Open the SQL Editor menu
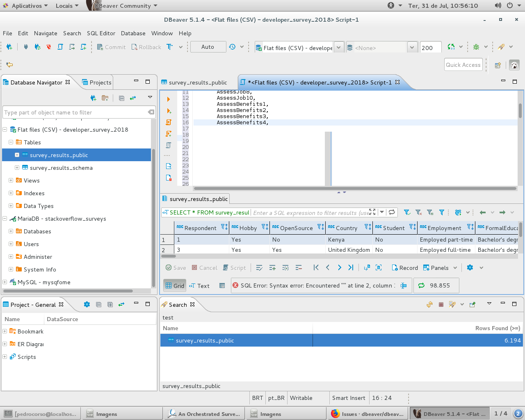Screen dimensions: 525x420 [x=101, y=33]
